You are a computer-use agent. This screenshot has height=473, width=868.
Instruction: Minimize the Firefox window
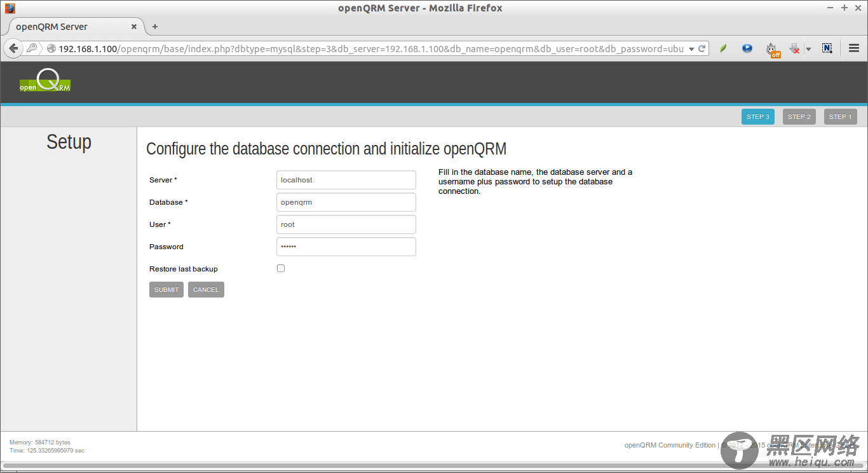click(831, 8)
